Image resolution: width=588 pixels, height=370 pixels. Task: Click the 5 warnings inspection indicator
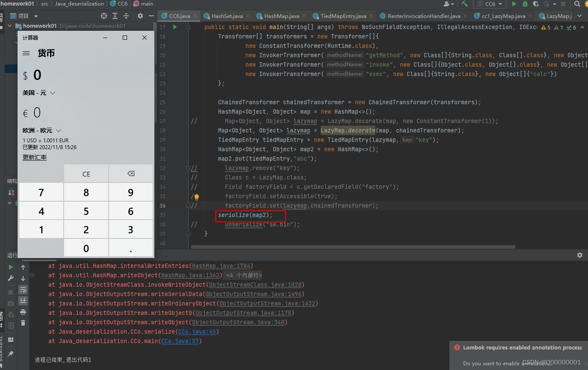(x=546, y=27)
